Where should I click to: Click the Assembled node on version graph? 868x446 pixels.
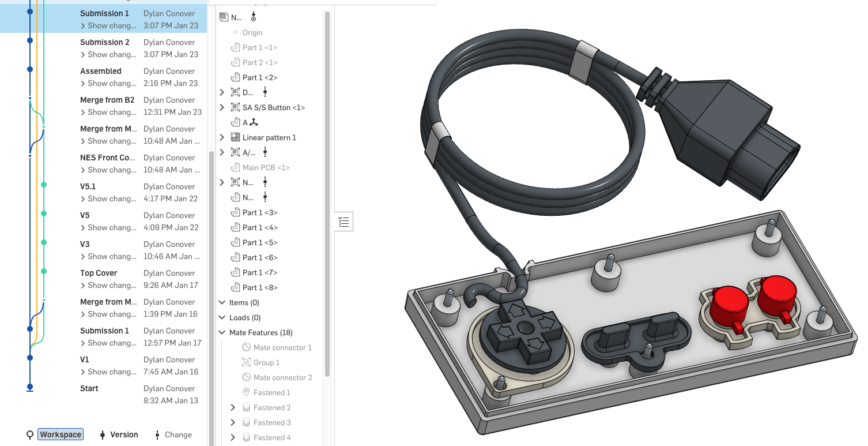[x=30, y=69]
